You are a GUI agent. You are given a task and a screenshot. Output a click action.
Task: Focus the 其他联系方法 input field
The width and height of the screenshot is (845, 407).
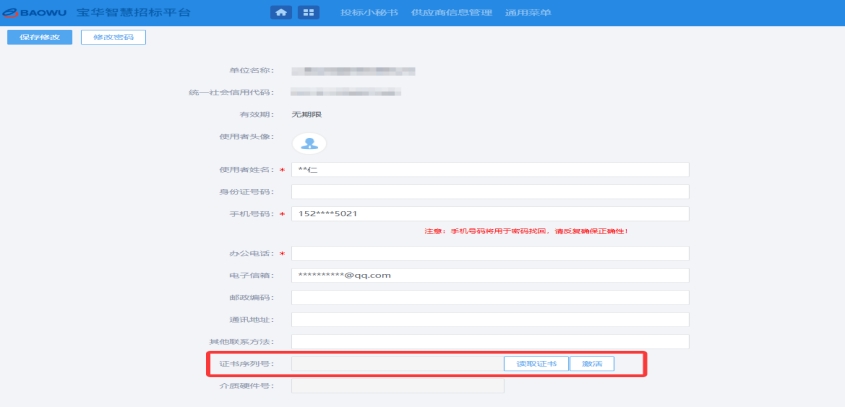click(490, 342)
